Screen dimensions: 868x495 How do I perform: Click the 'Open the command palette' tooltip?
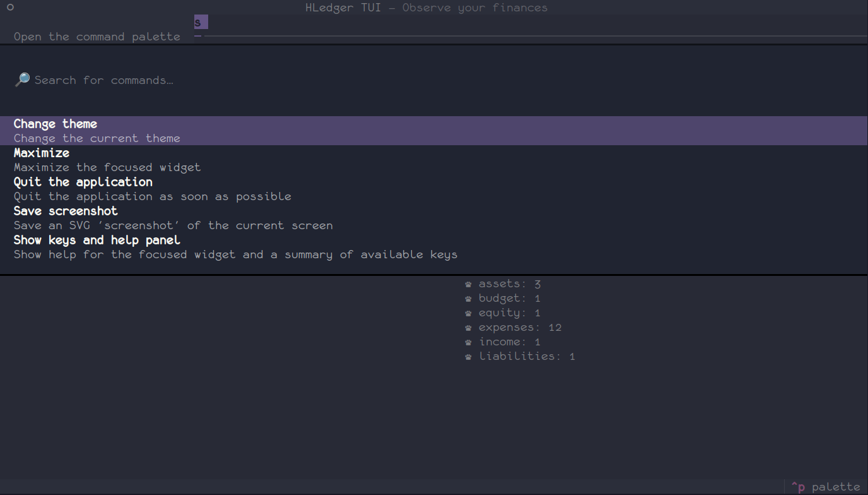click(x=97, y=37)
